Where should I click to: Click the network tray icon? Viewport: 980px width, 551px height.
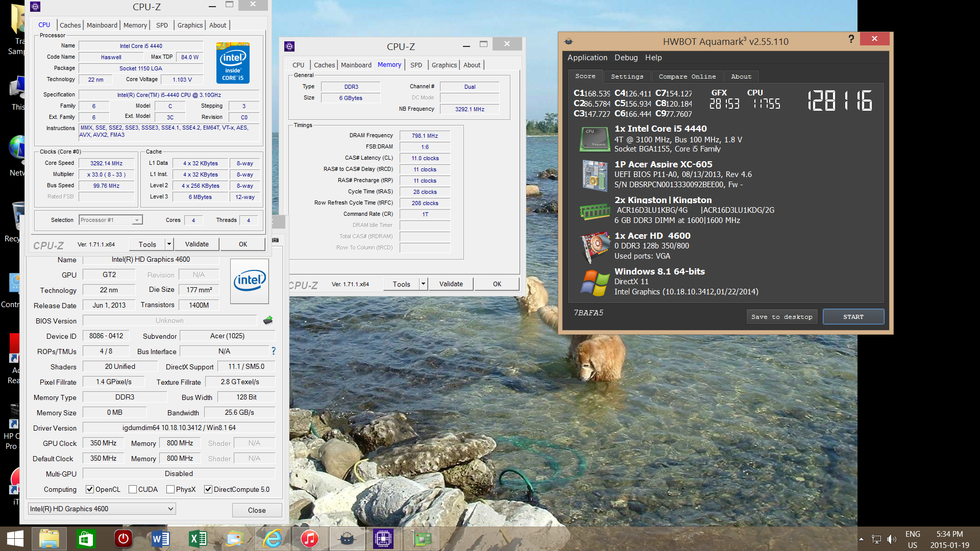pyautogui.click(x=876, y=539)
